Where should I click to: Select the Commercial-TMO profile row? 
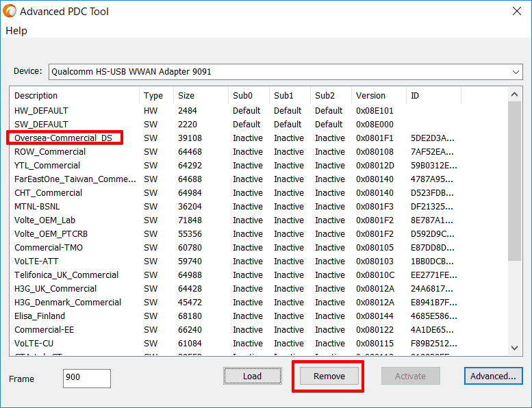pyautogui.click(x=49, y=248)
